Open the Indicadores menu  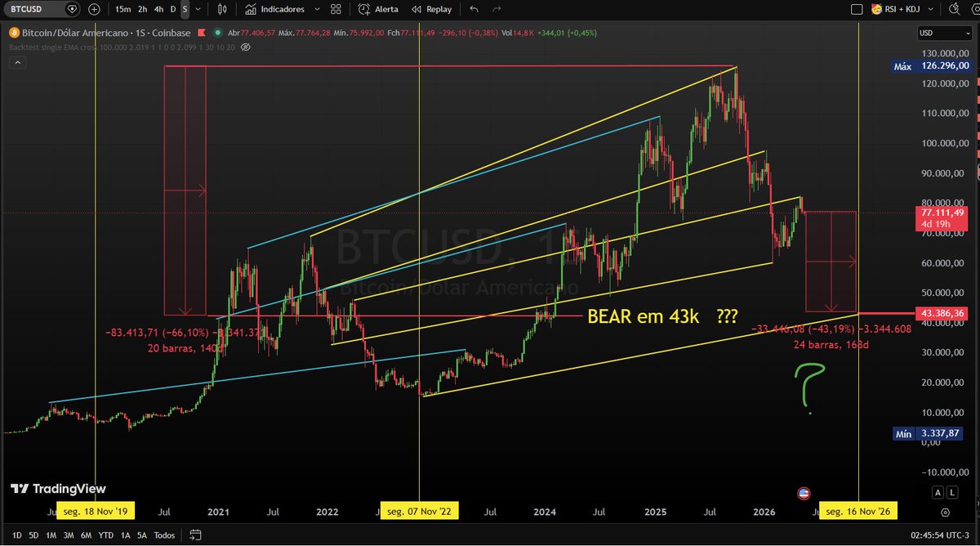tap(274, 9)
